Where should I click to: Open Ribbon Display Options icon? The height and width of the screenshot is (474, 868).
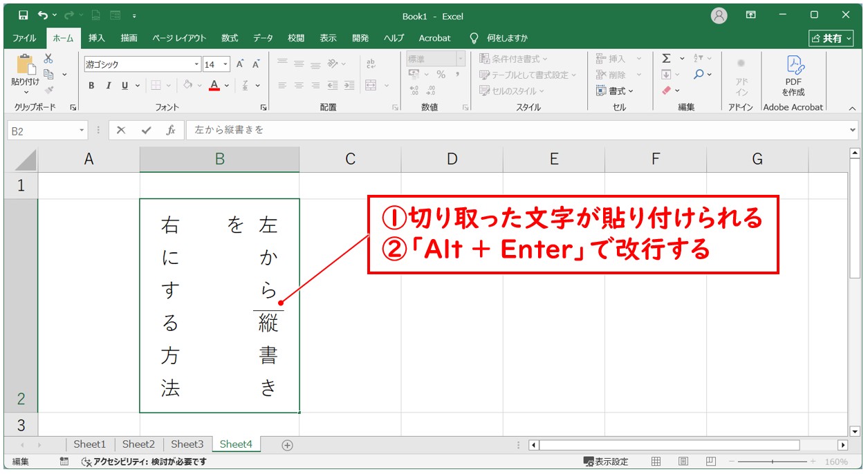(x=751, y=15)
